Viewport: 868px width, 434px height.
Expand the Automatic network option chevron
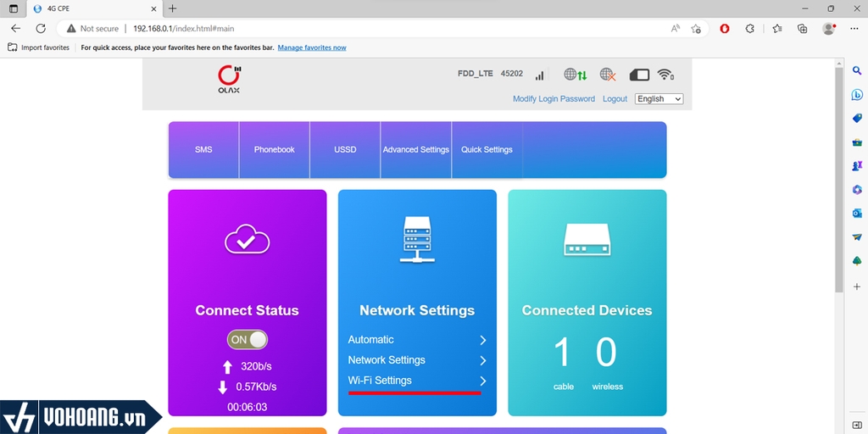coord(482,340)
